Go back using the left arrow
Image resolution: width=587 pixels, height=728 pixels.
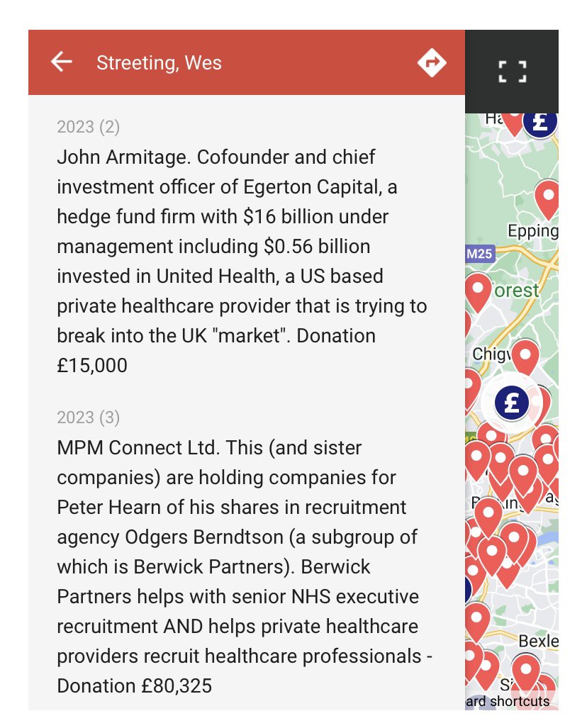pos(61,62)
